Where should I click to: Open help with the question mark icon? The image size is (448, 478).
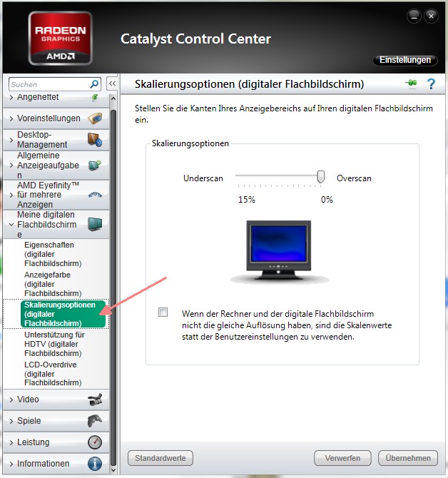(431, 83)
